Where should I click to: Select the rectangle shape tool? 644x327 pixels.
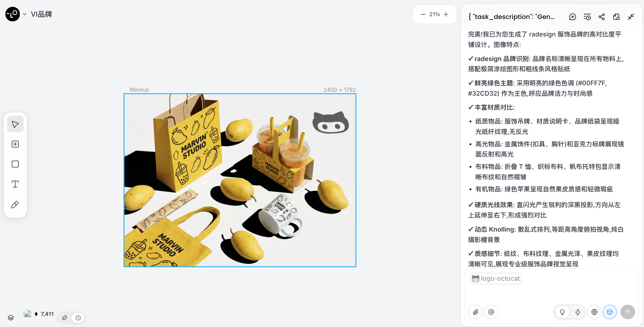(15, 164)
